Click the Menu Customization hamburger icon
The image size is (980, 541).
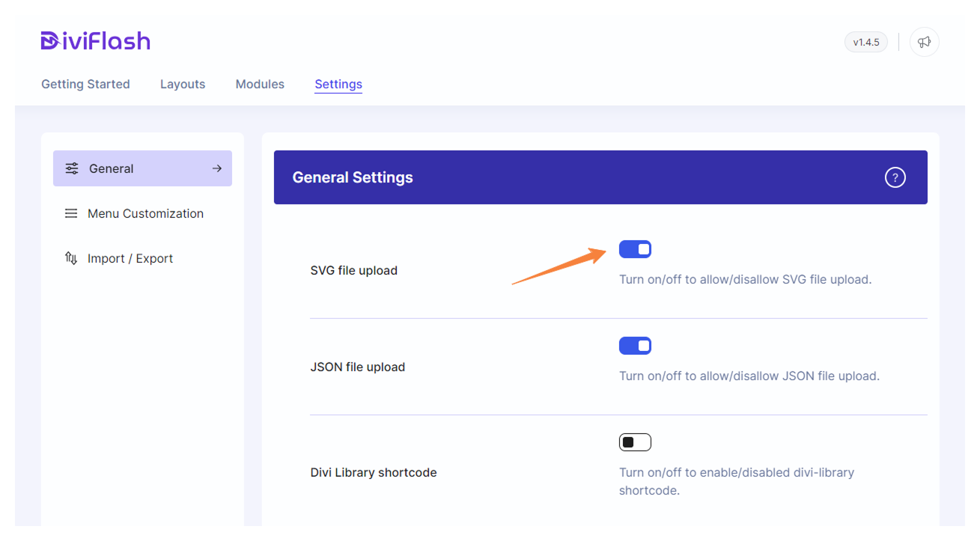(x=71, y=213)
